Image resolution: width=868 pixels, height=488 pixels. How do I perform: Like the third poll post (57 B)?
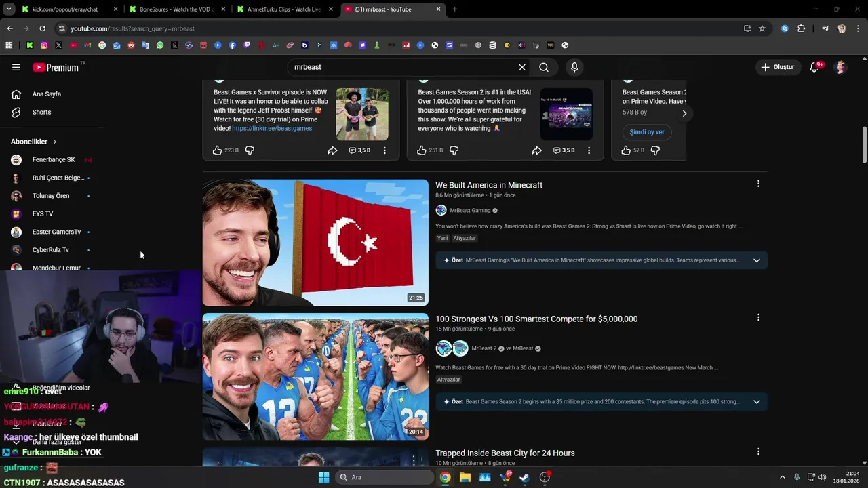click(626, 150)
